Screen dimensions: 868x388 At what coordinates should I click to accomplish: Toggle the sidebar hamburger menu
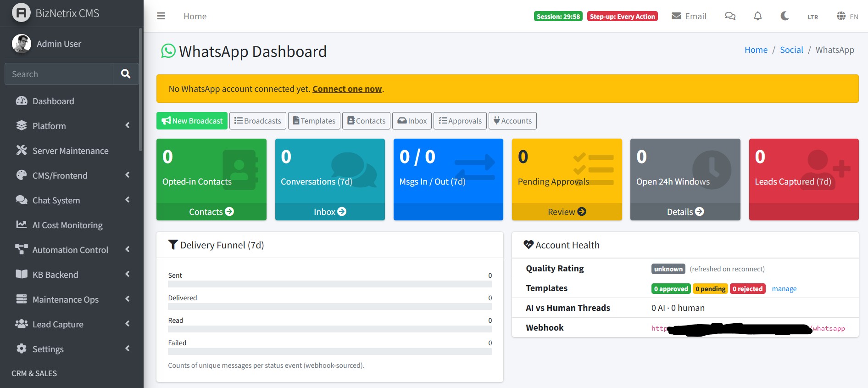coord(161,16)
